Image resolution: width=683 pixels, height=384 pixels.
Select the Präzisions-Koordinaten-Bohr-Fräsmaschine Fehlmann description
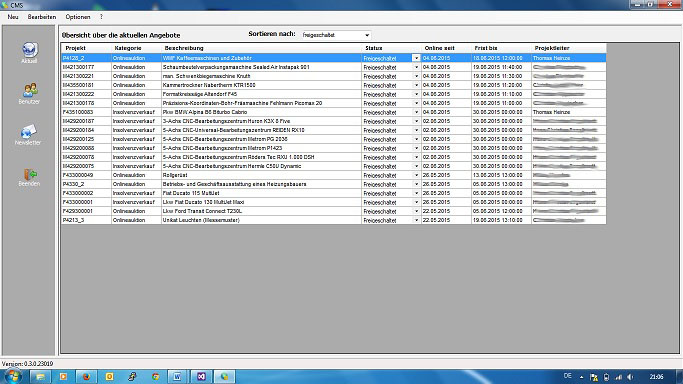(x=261, y=103)
